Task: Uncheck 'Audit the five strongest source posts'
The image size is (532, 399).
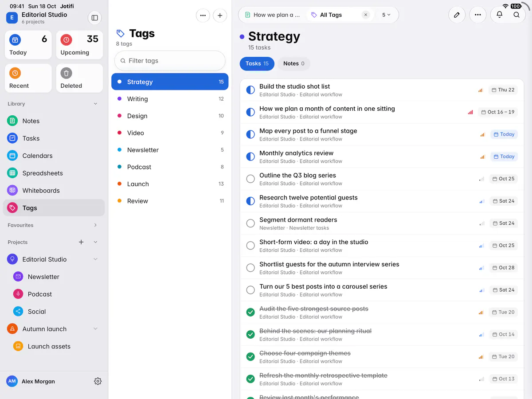Action: coord(250,313)
